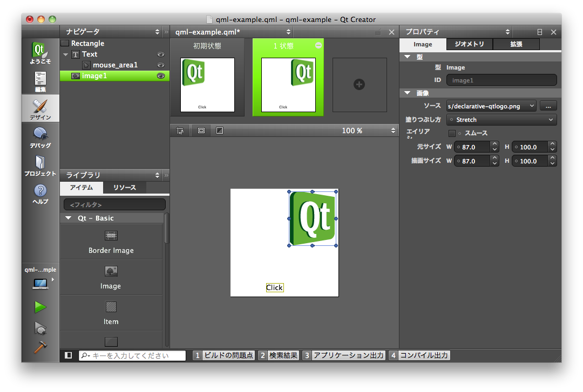Image resolution: width=583 pixels, height=392 pixels.
Task: Add a new state with plus thumbnail
Action: (359, 85)
